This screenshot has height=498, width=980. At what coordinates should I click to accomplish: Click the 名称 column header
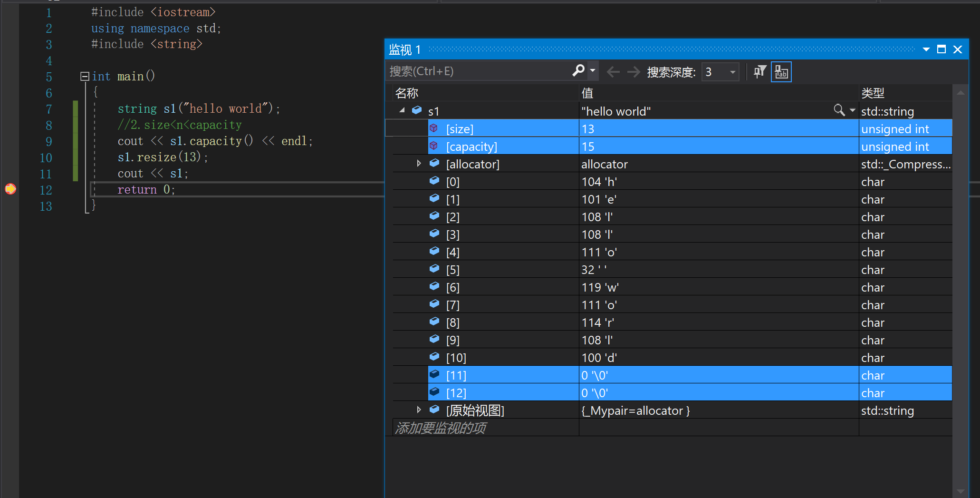click(x=486, y=93)
